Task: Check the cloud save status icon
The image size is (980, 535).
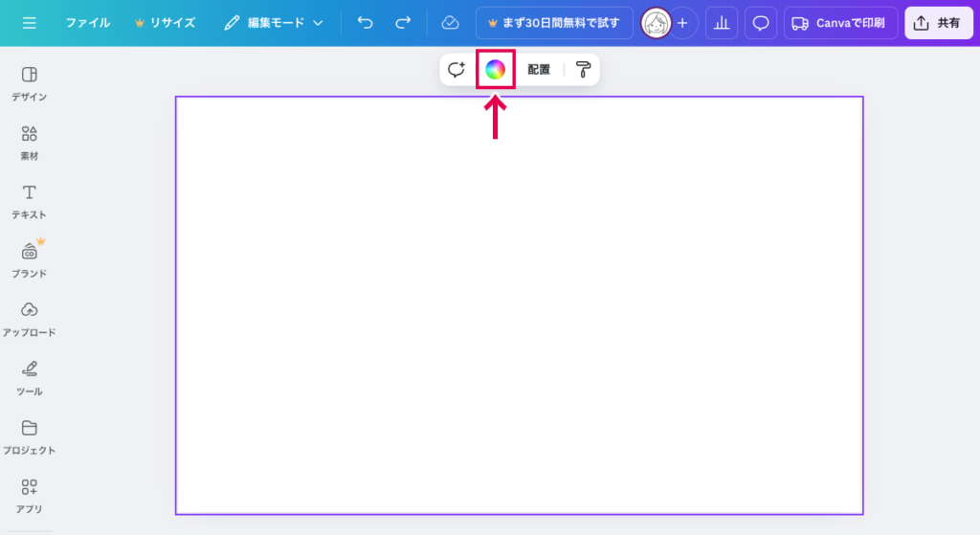Action: coord(450,23)
